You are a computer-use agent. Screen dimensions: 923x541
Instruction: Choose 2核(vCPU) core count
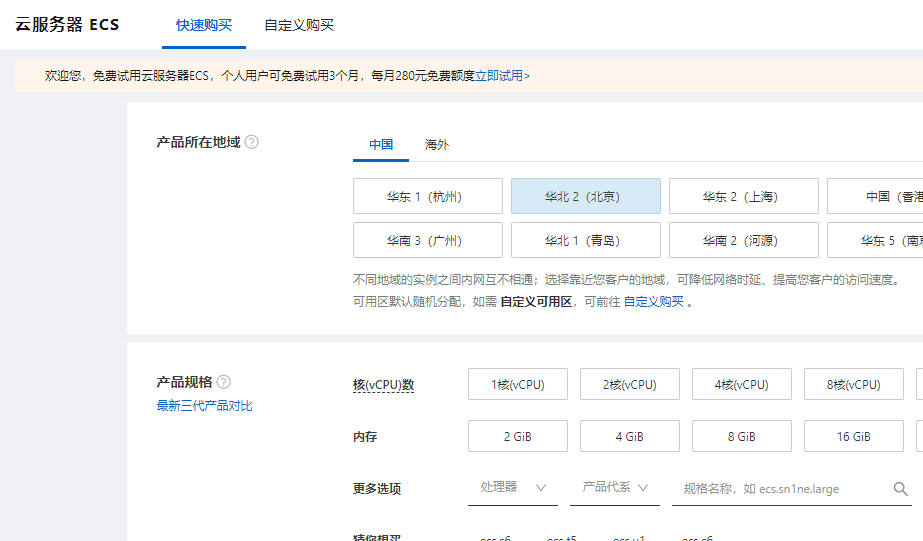coord(629,384)
